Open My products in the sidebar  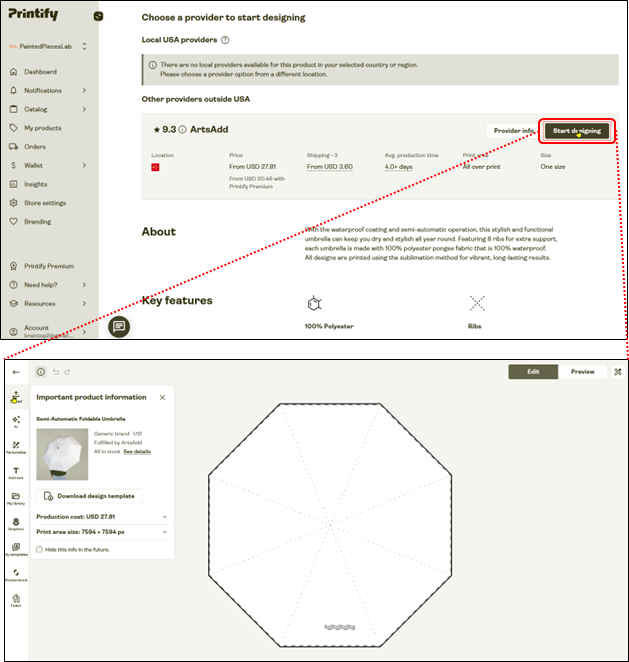coord(43,128)
